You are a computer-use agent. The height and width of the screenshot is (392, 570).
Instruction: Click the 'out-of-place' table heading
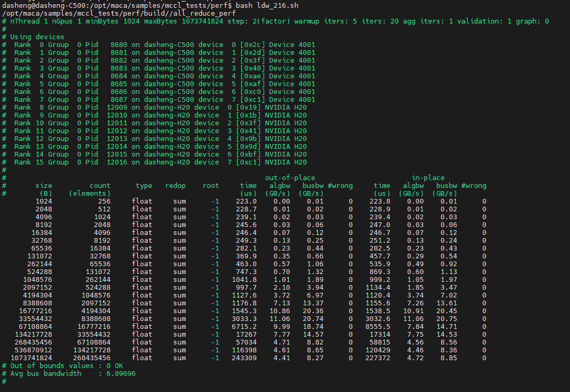290,178
